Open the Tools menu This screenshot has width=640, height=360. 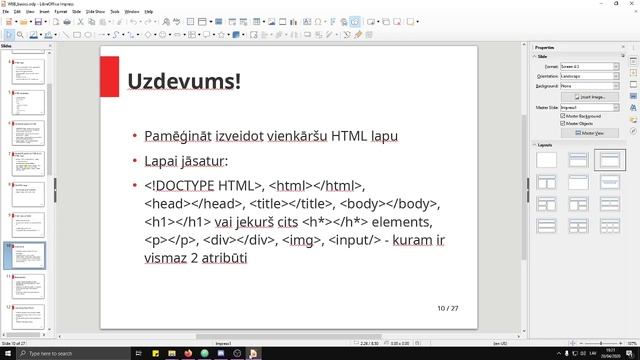tap(115, 12)
